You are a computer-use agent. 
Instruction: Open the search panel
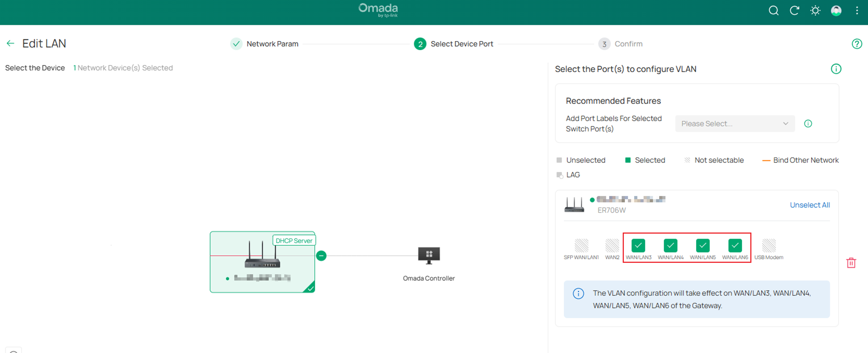pos(773,10)
